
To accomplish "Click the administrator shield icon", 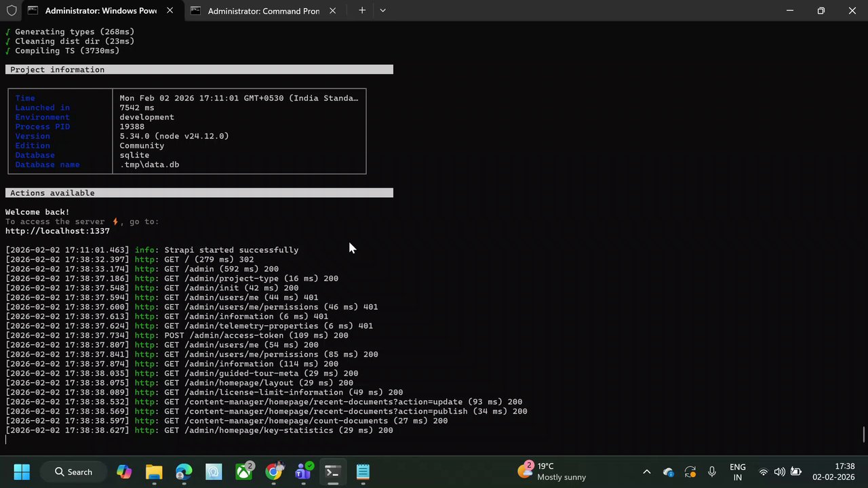I will 12,11.
